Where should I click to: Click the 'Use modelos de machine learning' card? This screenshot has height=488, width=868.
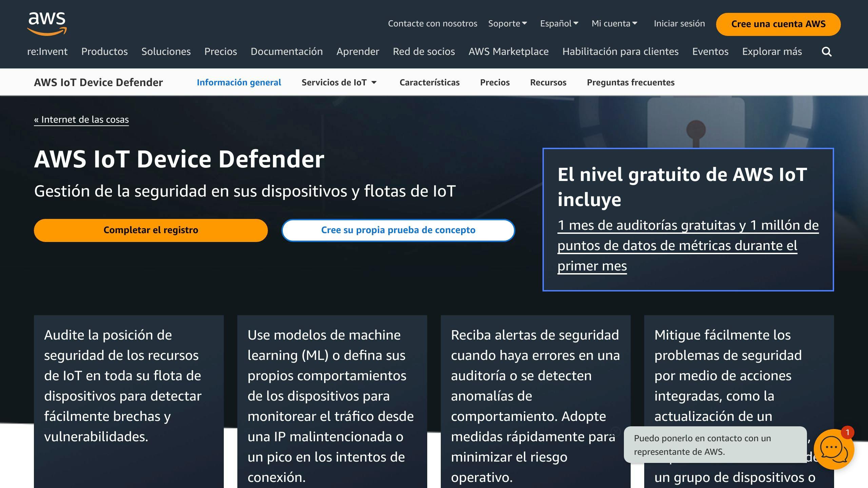[332, 402]
